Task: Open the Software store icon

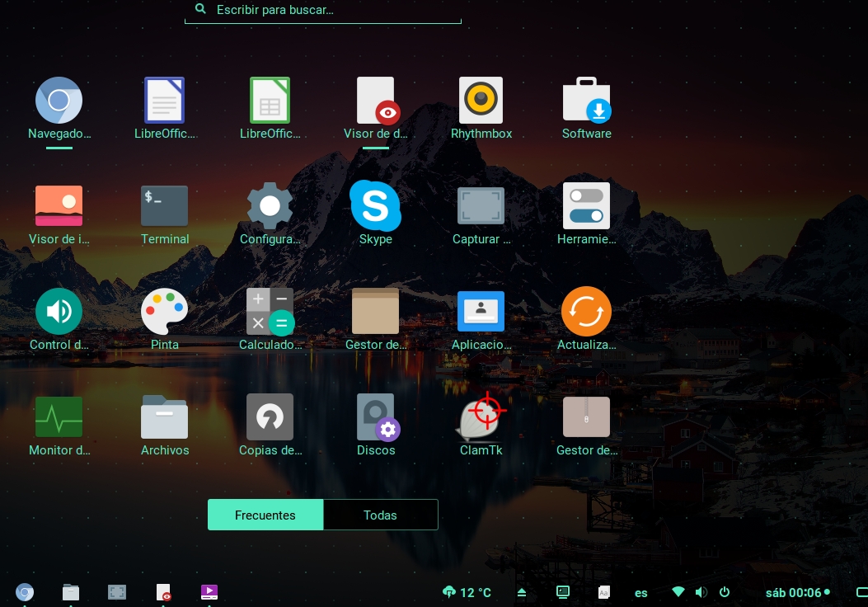Action: [x=586, y=101]
